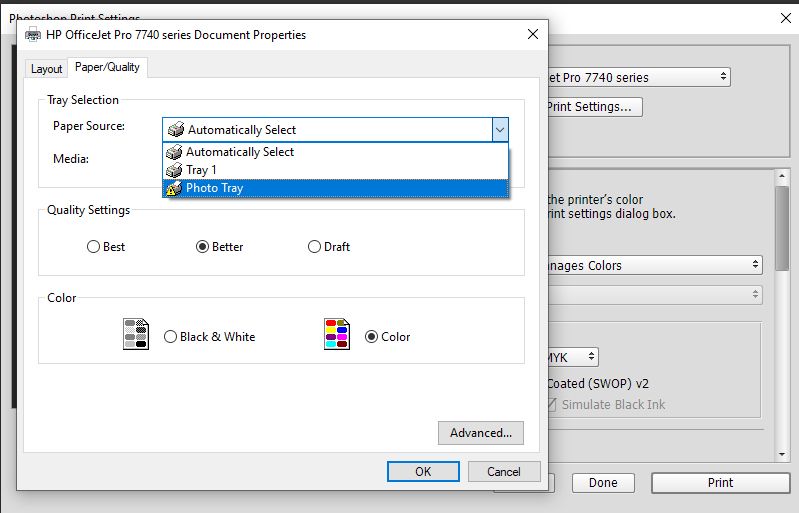Select the Better quality radio button
The image size is (799, 513).
coord(202,247)
